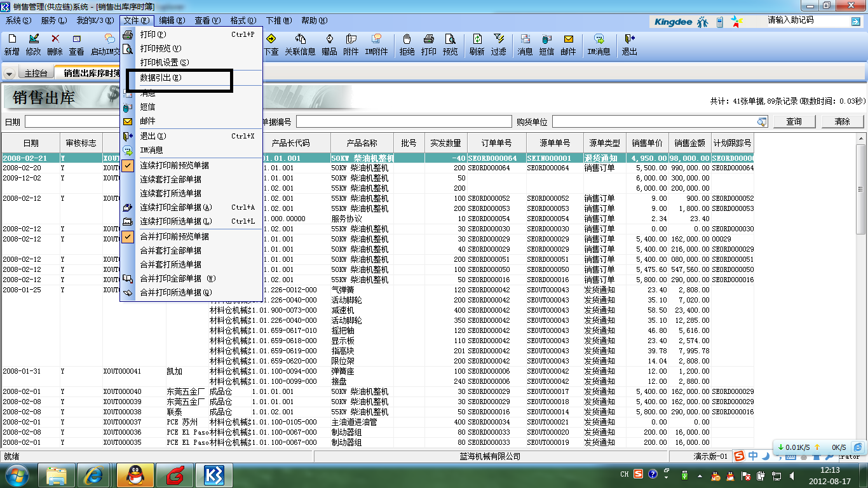Click the phone icon beside the Kingdee logo

point(720,22)
